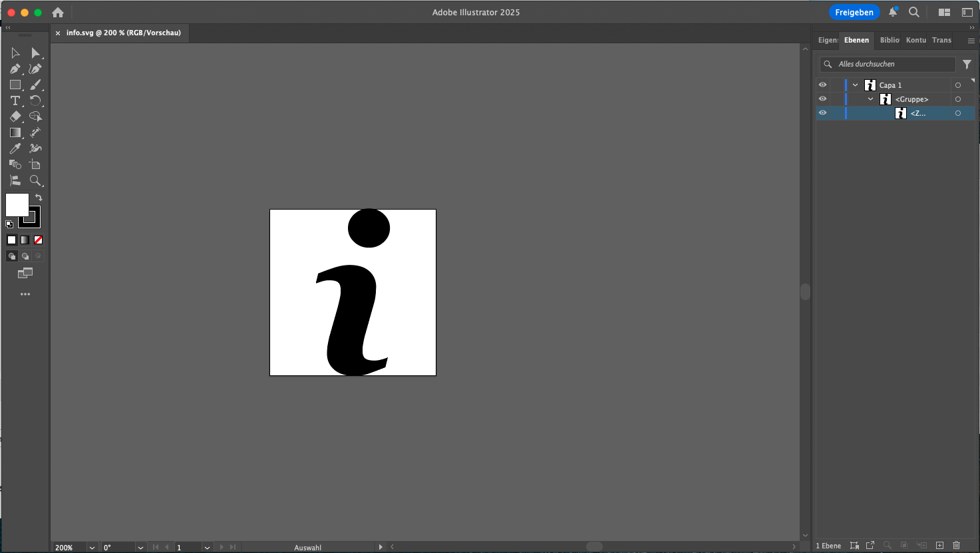This screenshot has height=553, width=980.
Task: Select the Pen tool
Action: click(x=15, y=69)
